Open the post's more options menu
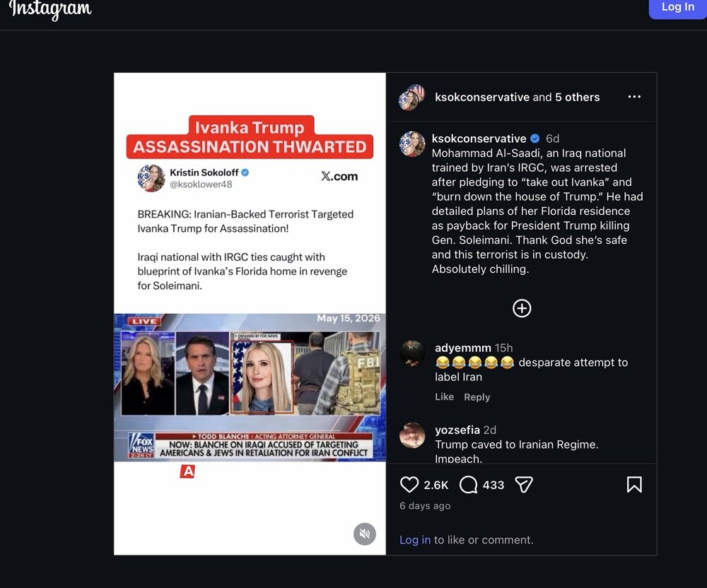Screen dimensions: 707x588 coord(634,97)
